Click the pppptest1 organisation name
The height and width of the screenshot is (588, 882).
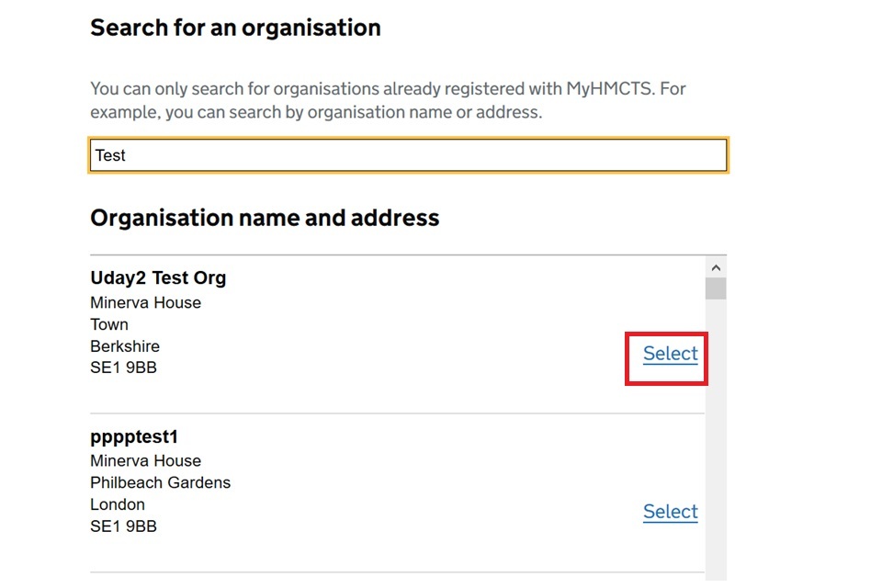[133, 435]
